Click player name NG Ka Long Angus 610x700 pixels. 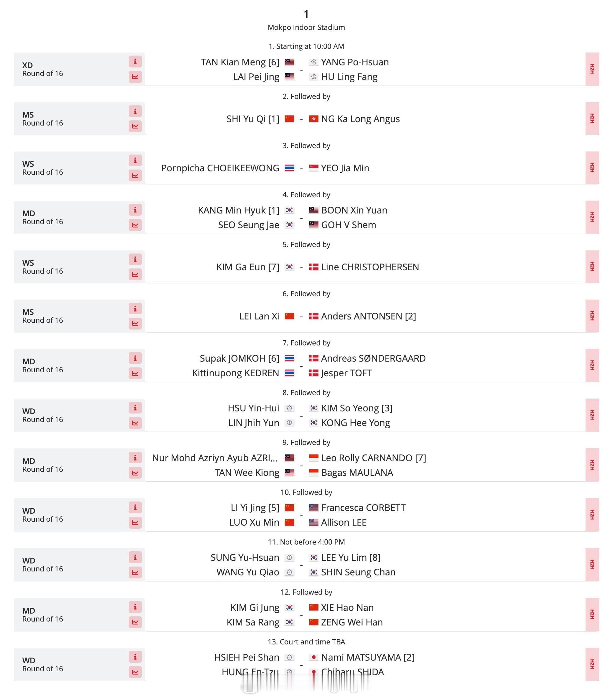point(361,119)
